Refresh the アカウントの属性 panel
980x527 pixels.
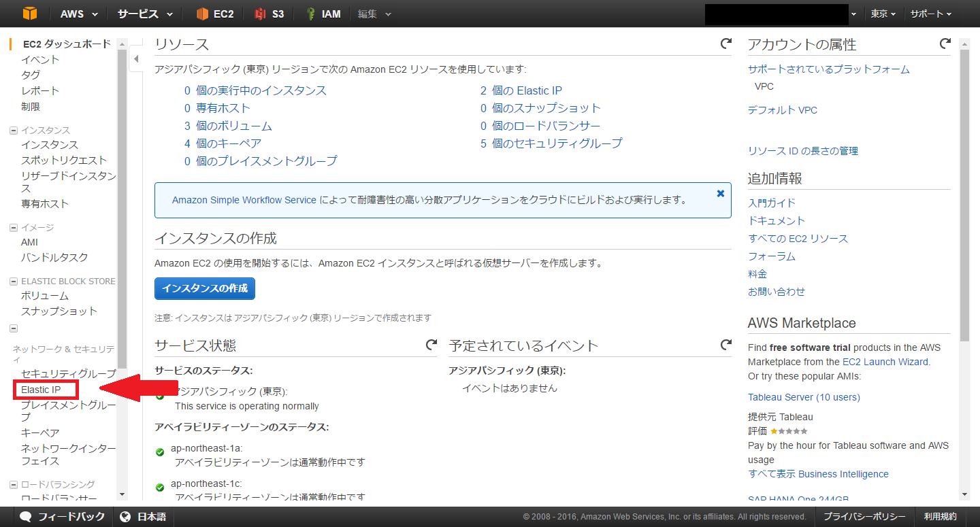click(945, 44)
